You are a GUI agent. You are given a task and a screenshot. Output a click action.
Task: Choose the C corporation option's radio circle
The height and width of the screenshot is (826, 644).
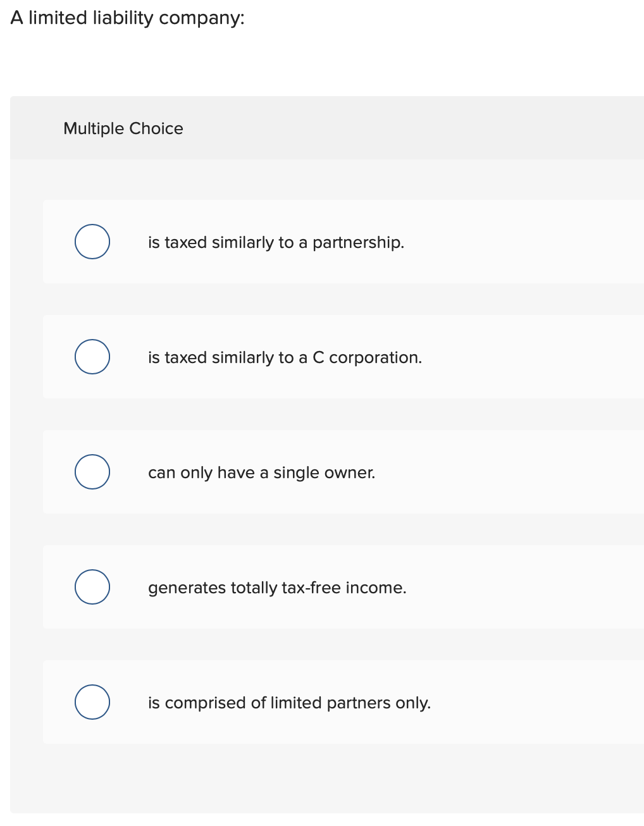[x=92, y=357]
